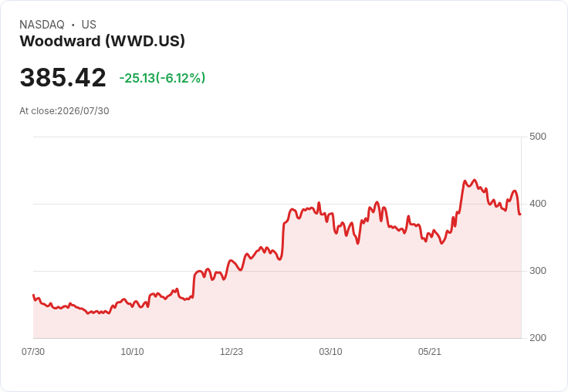This screenshot has width=568, height=392.
Task: Click the 03/10 date on x-axis
Action: (330, 352)
